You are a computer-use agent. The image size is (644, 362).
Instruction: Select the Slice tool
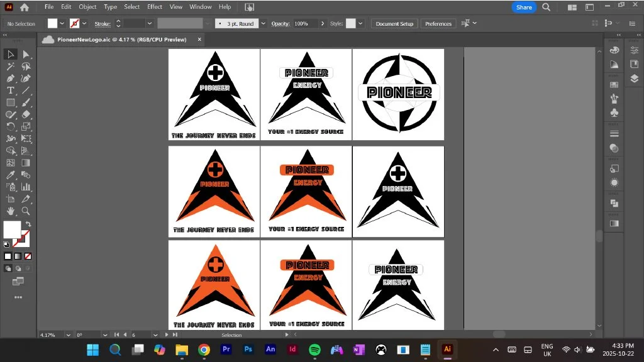[x=26, y=199]
